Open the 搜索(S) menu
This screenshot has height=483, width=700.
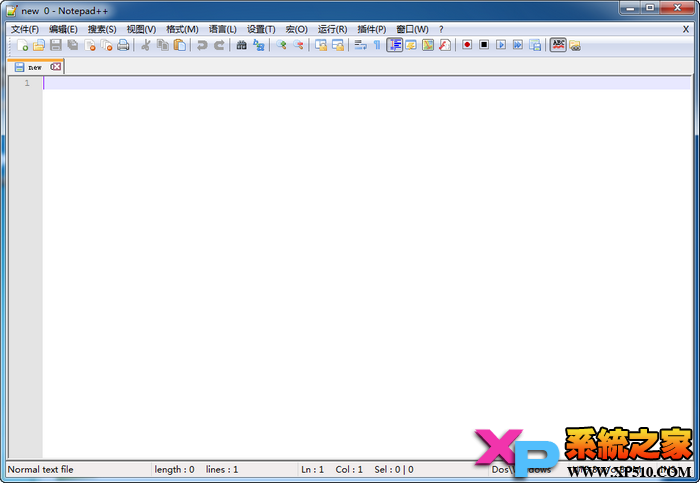point(102,29)
